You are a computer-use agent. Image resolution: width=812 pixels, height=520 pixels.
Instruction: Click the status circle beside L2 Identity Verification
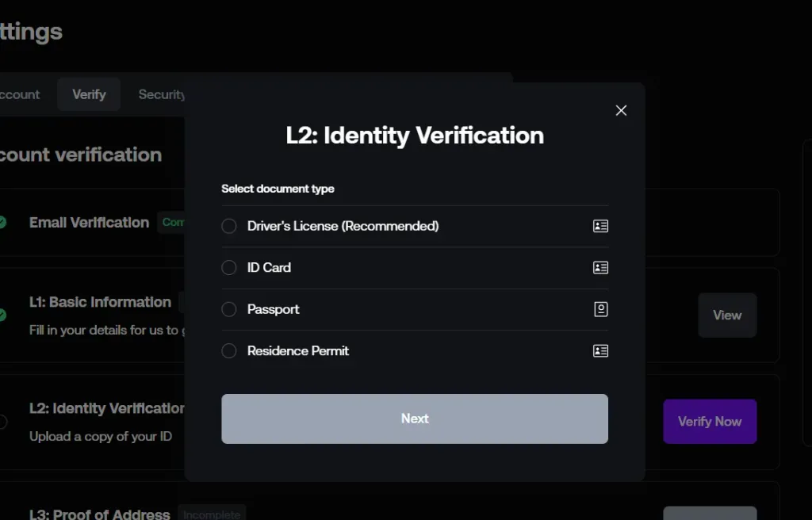coord(2,422)
